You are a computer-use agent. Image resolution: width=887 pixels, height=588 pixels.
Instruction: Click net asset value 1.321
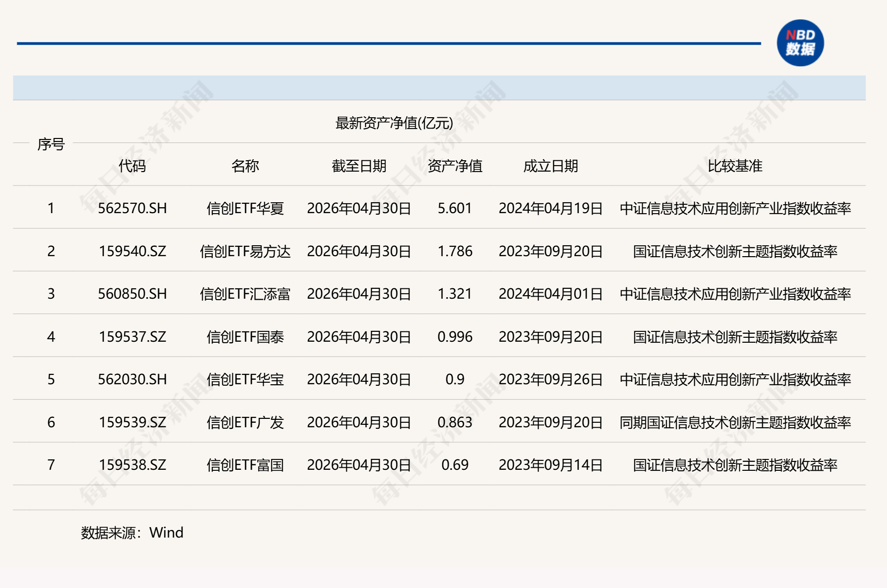click(x=455, y=294)
